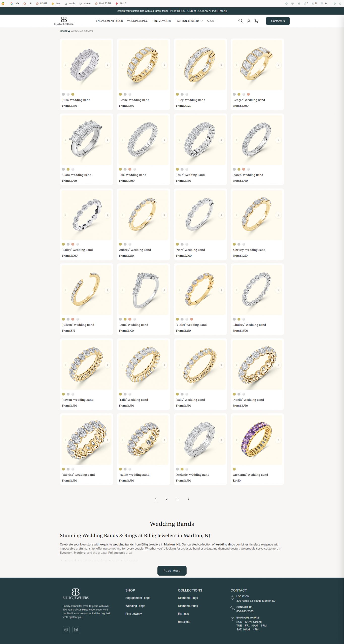344x644 pixels.
Task: Select yellow gold swatch for 'Julia' Wedding Band
Action: click(x=73, y=94)
